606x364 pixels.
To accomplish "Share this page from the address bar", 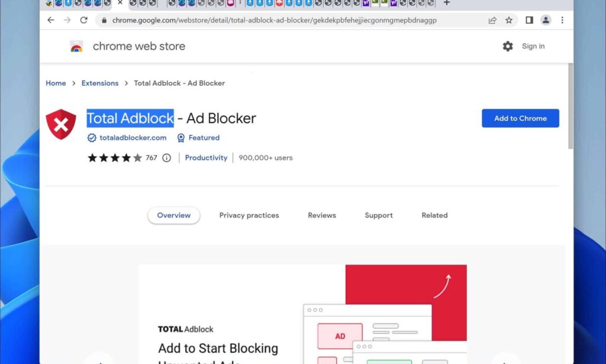I will click(492, 20).
